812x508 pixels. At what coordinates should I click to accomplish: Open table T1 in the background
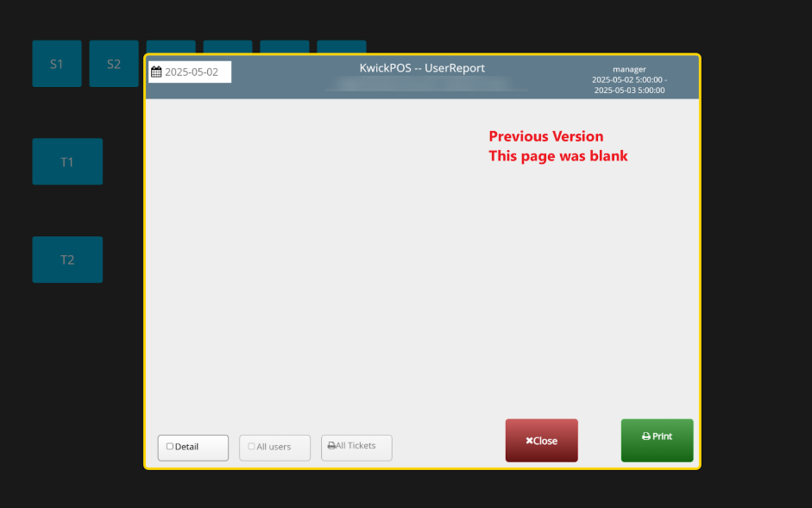point(67,161)
